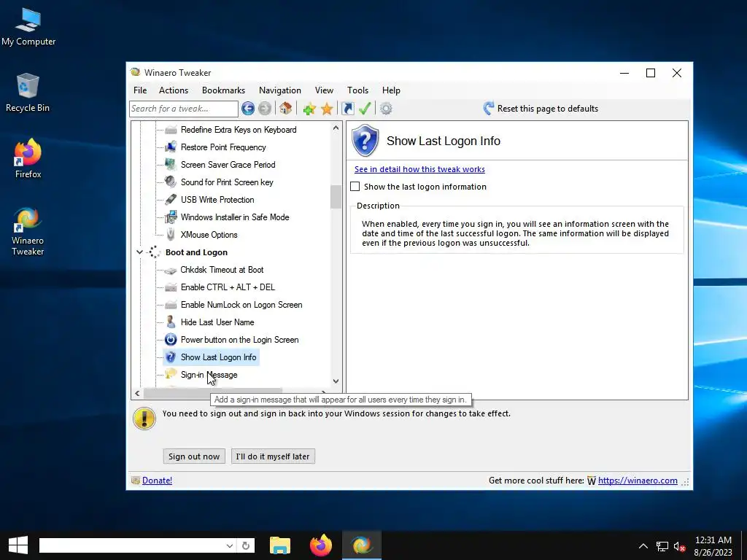Open File Explorer from taskbar

279,545
